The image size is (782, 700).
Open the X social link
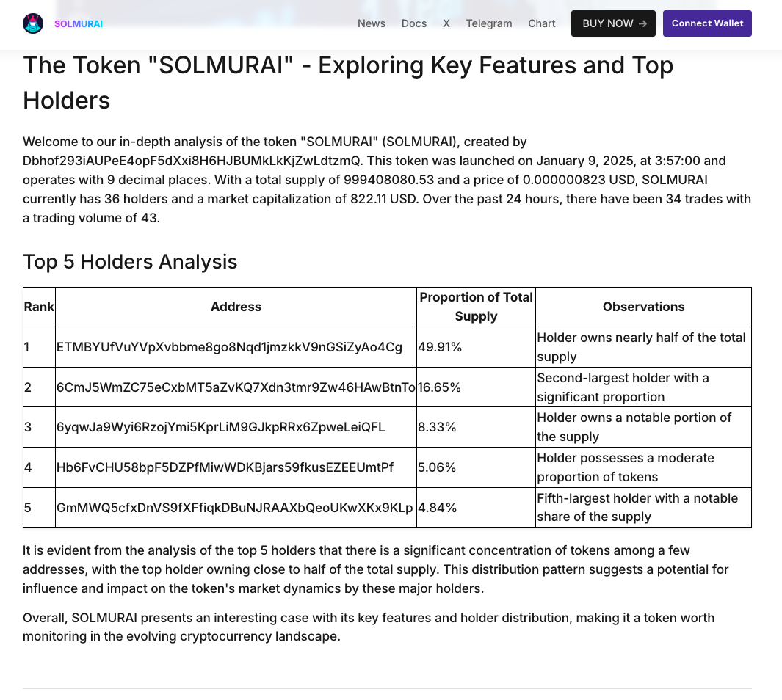click(x=446, y=23)
